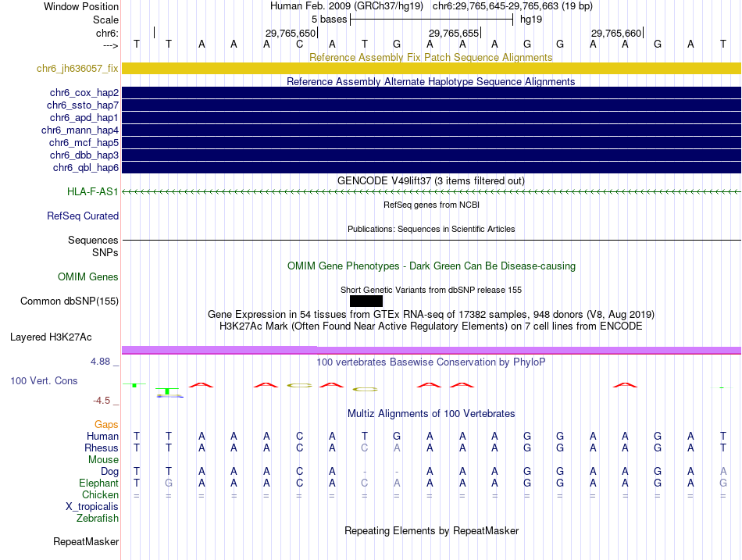Open the OMIM Gene Phenotypes track title
Viewport: 742px width, 560px height.
click(x=432, y=266)
